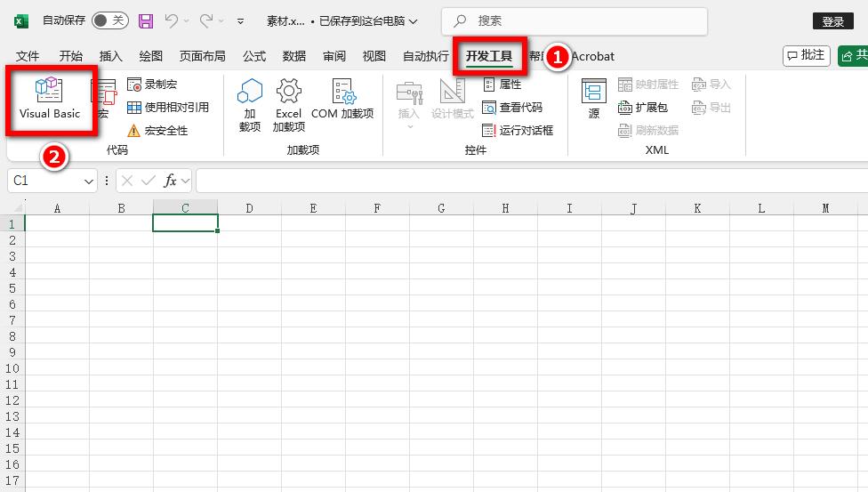Open the File (文件) tab
The width and height of the screenshot is (868, 492).
[x=27, y=56]
